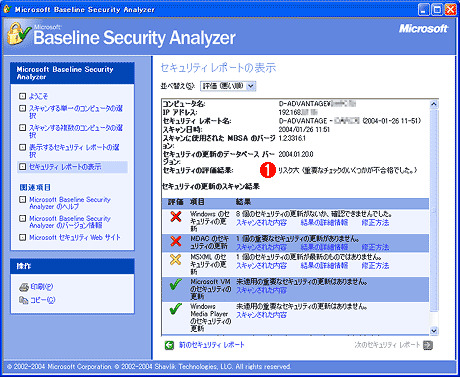Open Microsoft Baseline Security Analyzer のバージョン情報
The width and height of the screenshot is (460, 377).
point(70,222)
